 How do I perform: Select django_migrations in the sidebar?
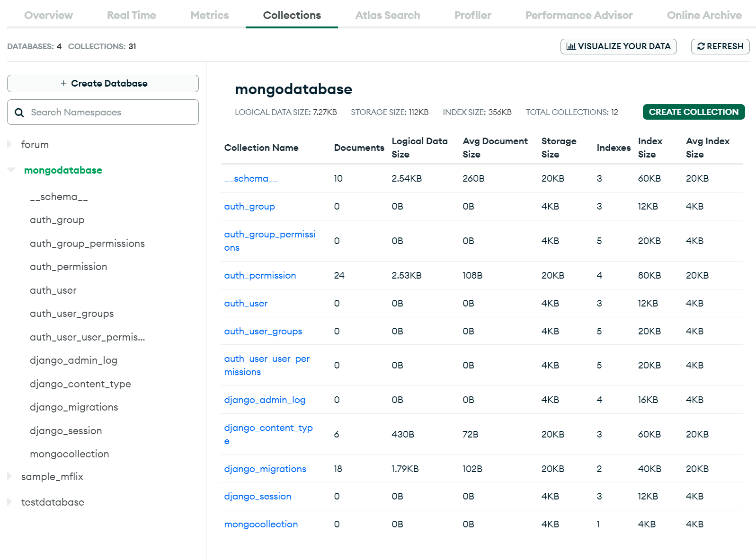tap(74, 407)
